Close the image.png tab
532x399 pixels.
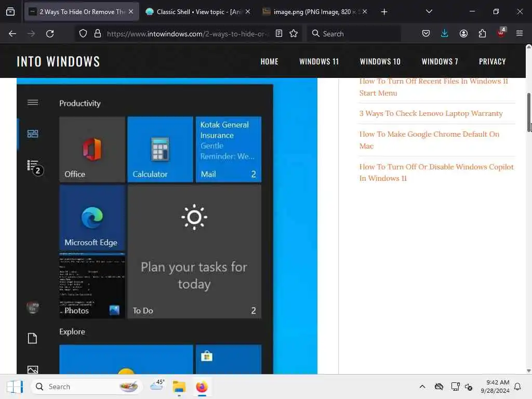pos(365,12)
